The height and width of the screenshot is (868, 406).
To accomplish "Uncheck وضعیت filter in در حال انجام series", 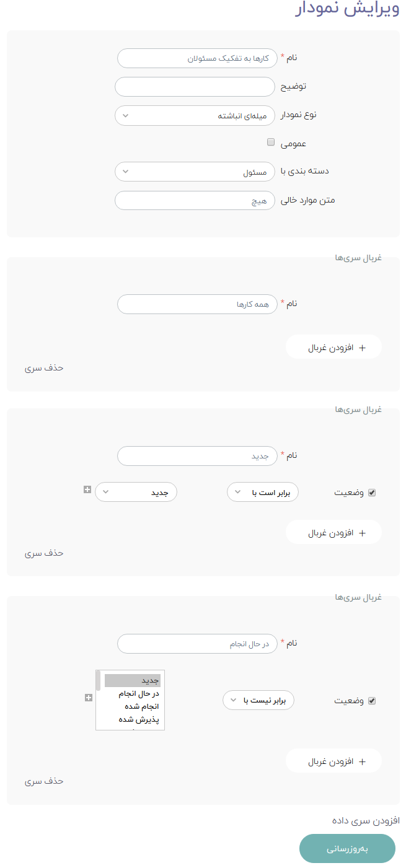I will (x=372, y=701).
